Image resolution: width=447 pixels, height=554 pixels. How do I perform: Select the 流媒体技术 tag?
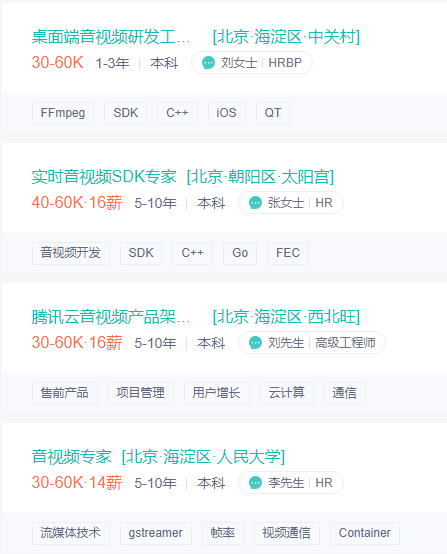pos(71,533)
